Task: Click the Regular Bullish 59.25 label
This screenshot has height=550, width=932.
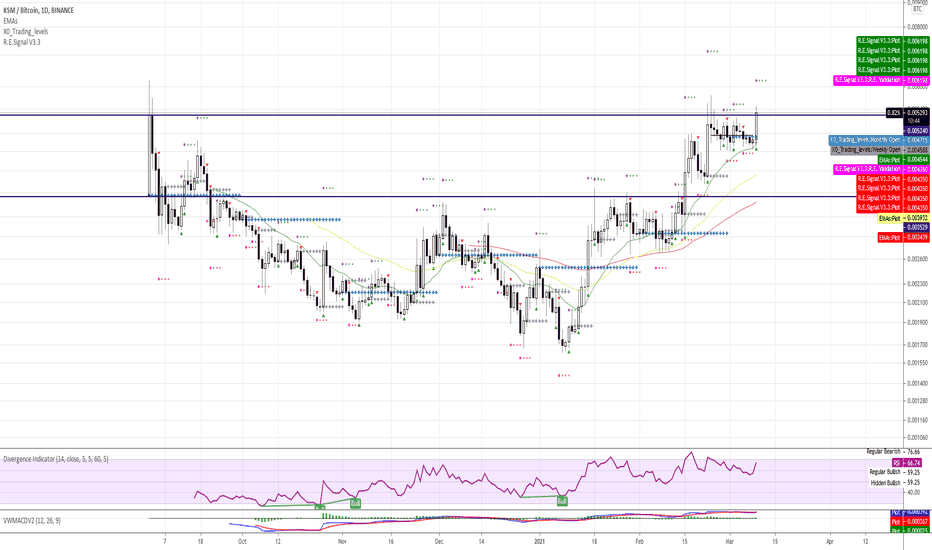Action: pyautogui.click(x=895, y=472)
